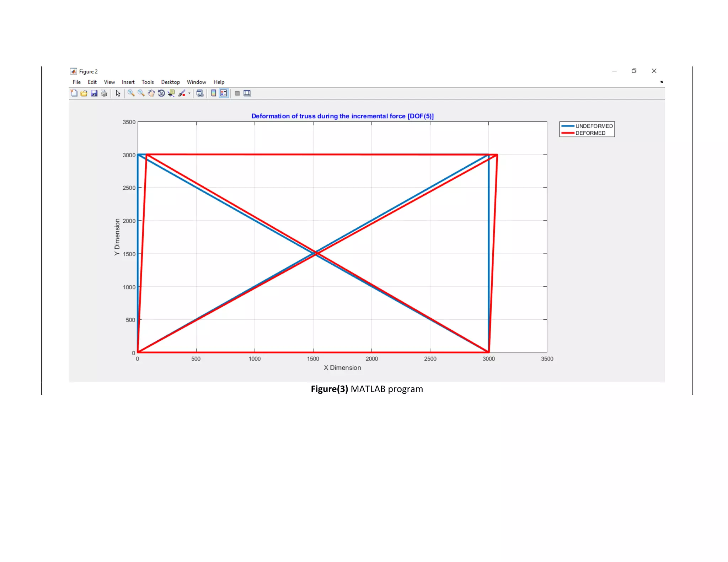Expand the Brush color dropdown arrow

click(x=189, y=93)
